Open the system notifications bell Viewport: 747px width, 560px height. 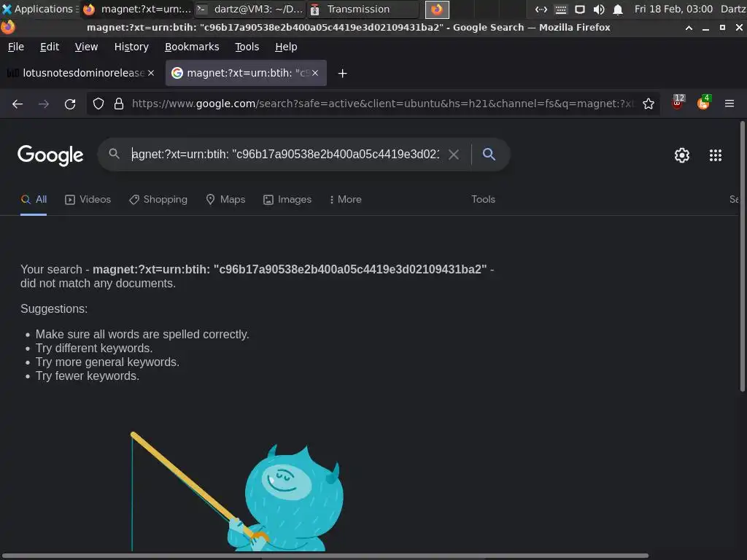(x=618, y=9)
